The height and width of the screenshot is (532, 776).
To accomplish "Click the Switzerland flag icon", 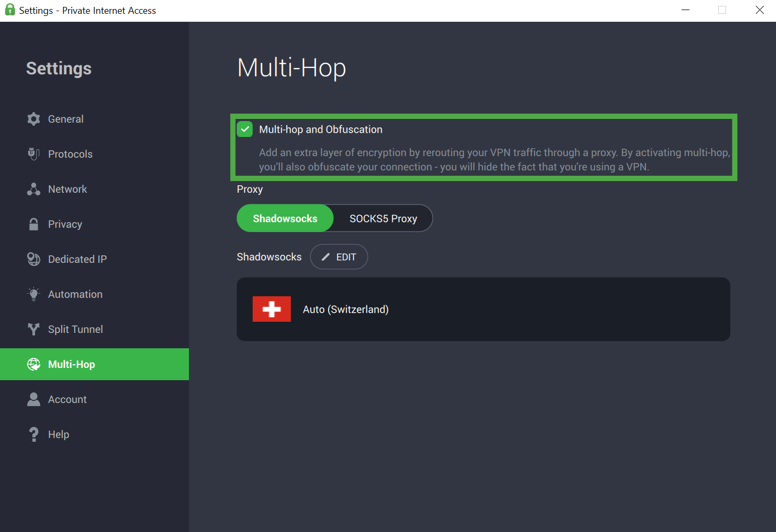I will 272,309.
